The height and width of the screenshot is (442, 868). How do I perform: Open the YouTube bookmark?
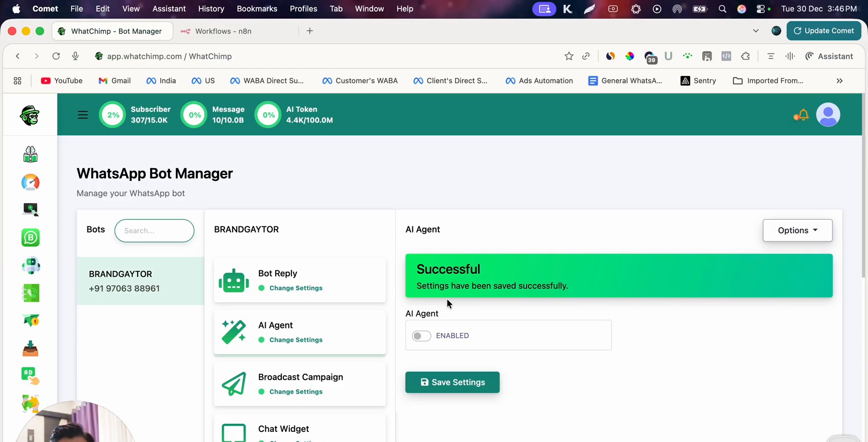pos(62,81)
